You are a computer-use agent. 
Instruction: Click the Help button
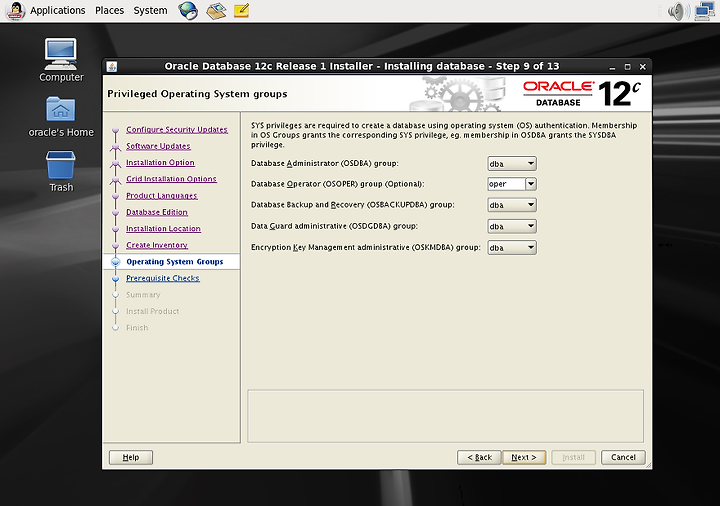coord(131,457)
